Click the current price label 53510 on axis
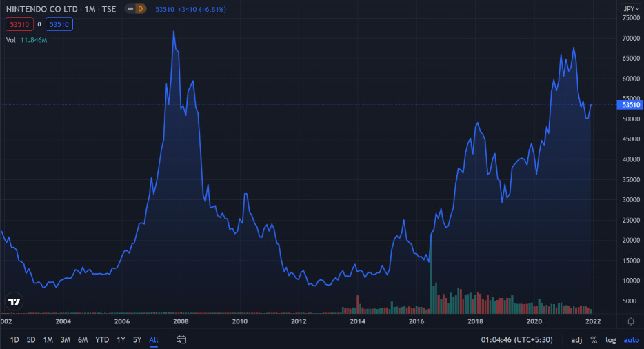644x349 pixels. point(631,105)
